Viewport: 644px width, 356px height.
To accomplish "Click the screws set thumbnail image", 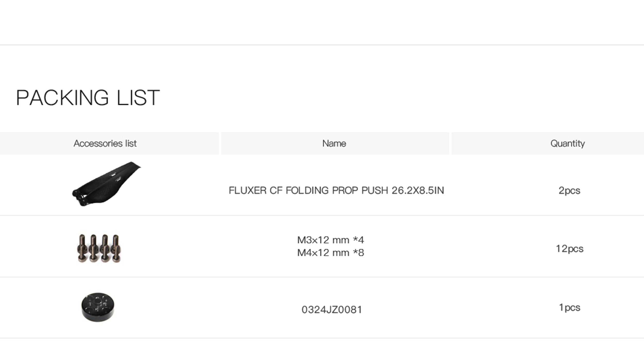I will tap(99, 249).
